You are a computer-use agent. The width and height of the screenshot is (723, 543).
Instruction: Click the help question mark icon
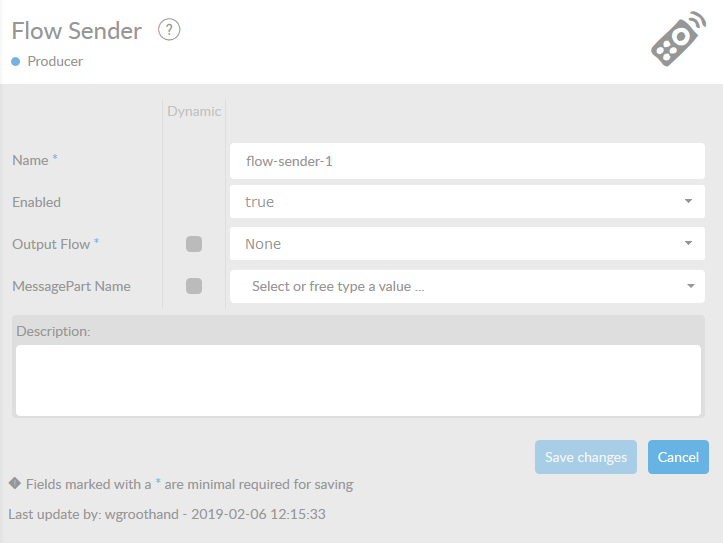click(169, 31)
